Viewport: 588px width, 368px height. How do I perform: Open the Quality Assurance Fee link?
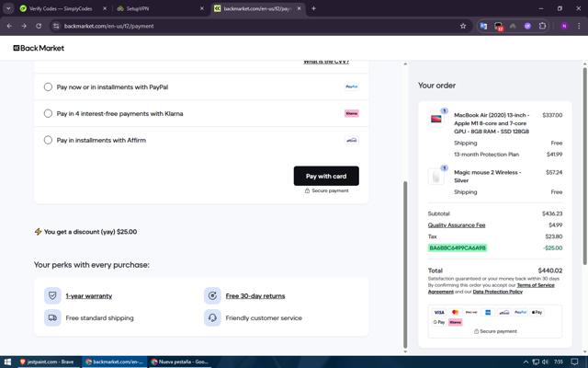pyautogui.click(x=457, y=224)
